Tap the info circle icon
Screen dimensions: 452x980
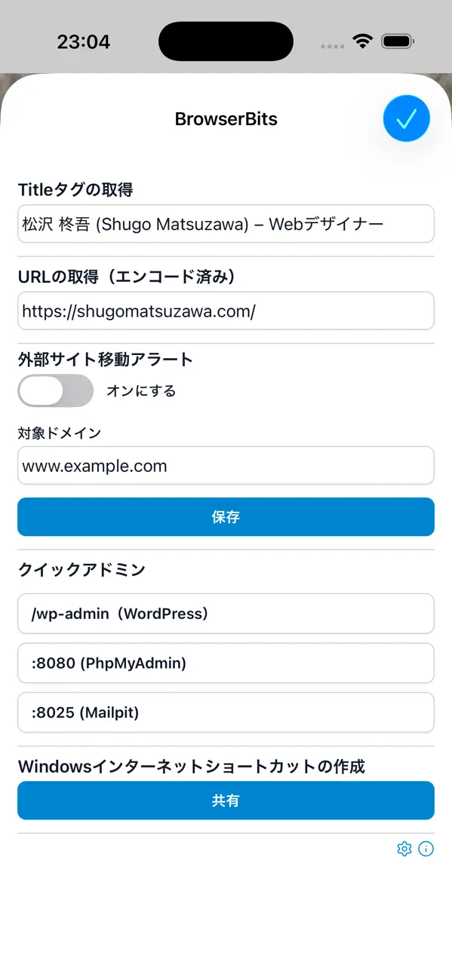coord(426,849)
